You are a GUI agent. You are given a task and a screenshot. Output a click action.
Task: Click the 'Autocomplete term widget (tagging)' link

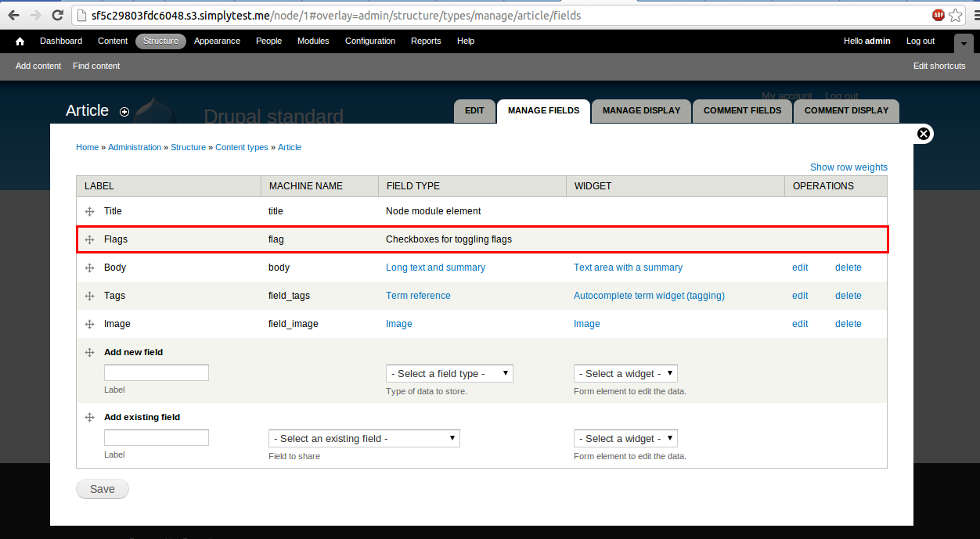[x=649, y=296]
